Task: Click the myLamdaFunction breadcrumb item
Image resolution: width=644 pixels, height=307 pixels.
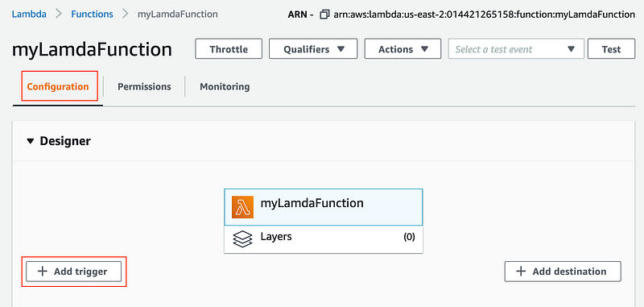Action: tap(177, 14)
